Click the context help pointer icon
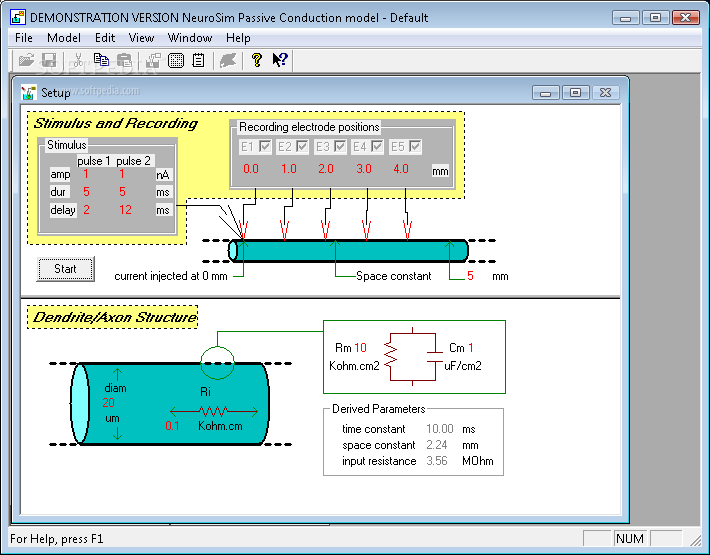710x555 pixels. point(280,60)
